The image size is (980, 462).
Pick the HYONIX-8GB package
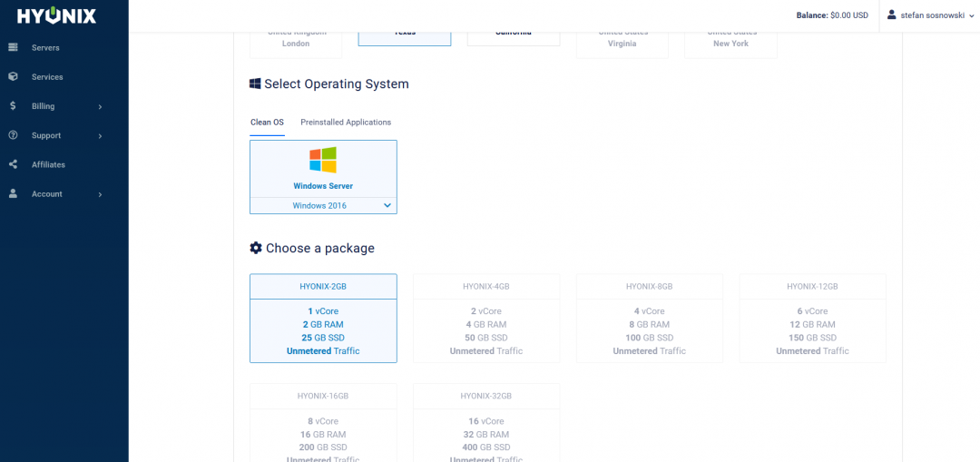[x=650, y=318]
